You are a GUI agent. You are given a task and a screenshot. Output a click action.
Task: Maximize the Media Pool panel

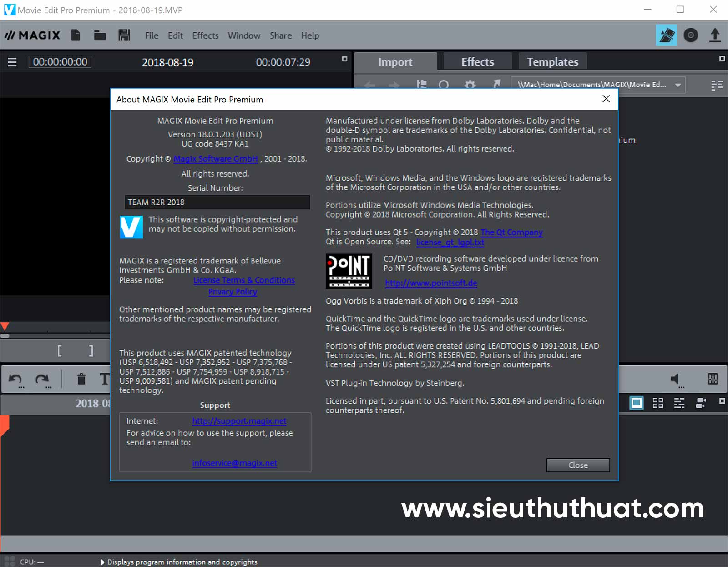[x=722, y=59]
